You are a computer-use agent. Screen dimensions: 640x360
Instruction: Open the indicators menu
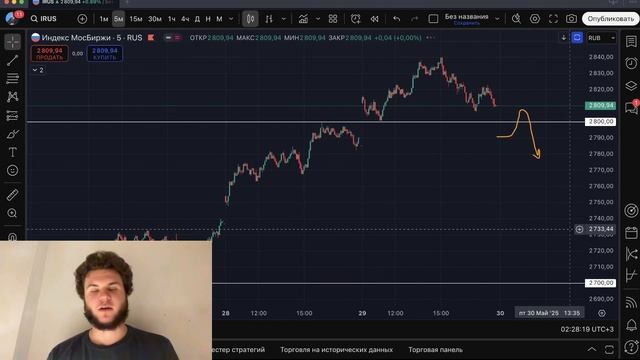pyautogui.click(x=303, y=19)
